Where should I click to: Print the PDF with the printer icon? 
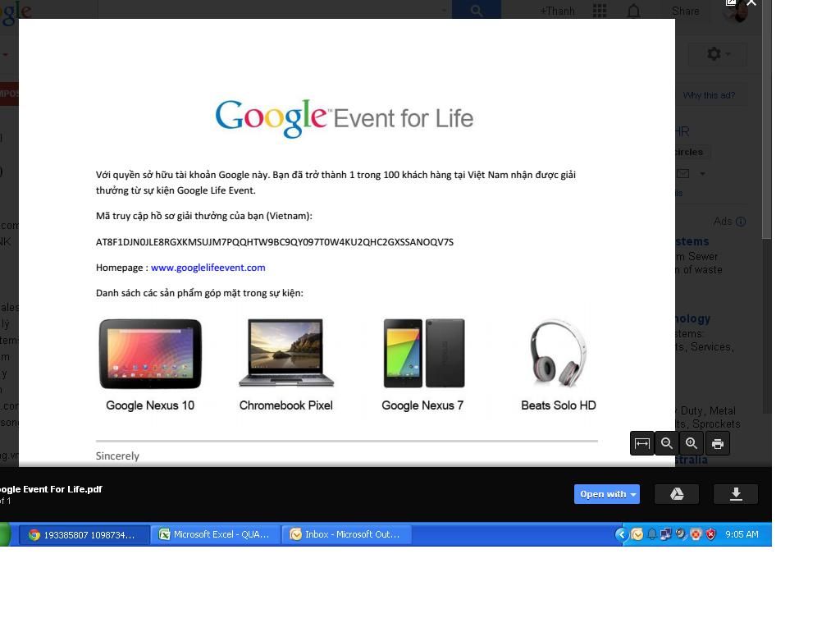coord(718,443)
